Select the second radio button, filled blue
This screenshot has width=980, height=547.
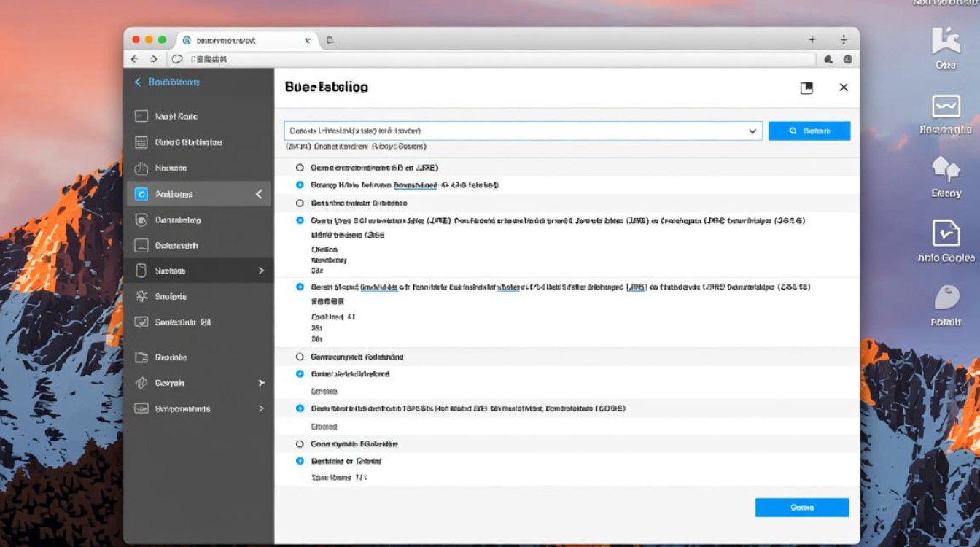(x=300, y=185)
